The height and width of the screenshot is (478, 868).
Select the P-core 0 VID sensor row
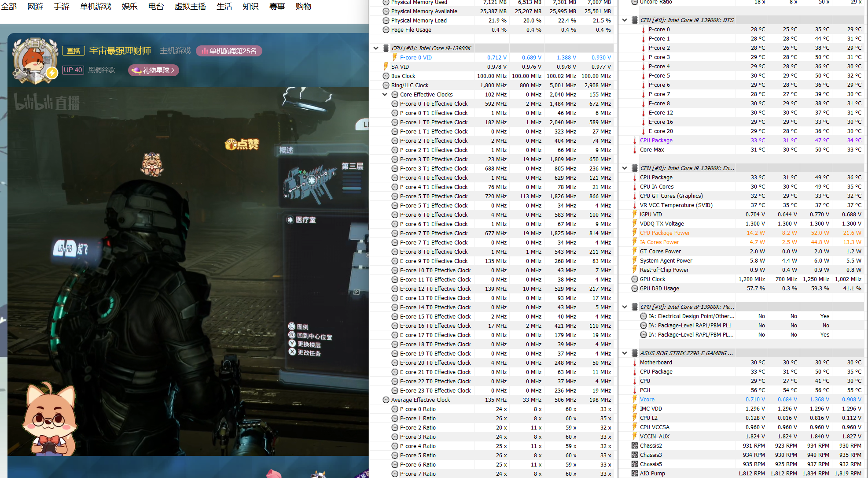pyautogui.click(x=416, y=57)
